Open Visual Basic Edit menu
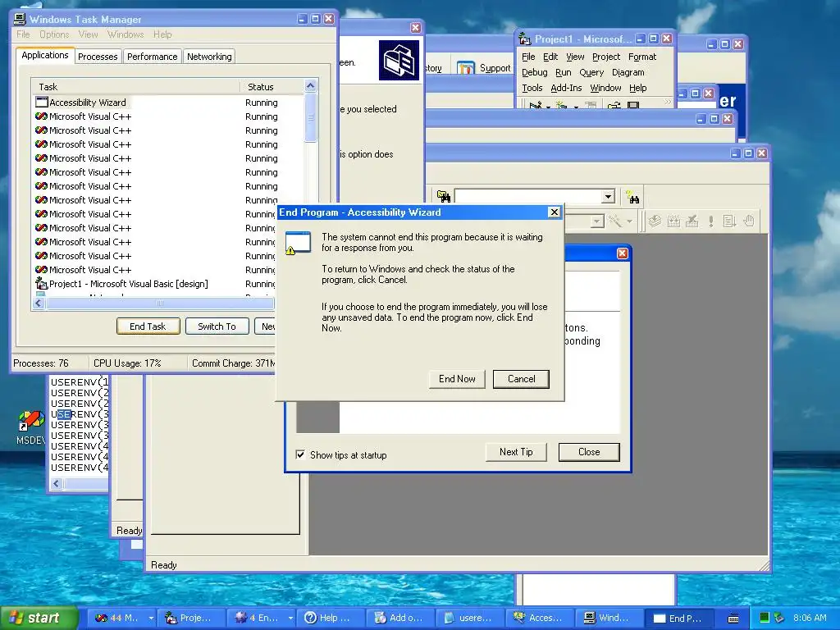Image resolution: width=840 pixels, height=630 pixels. pos(550,57)
